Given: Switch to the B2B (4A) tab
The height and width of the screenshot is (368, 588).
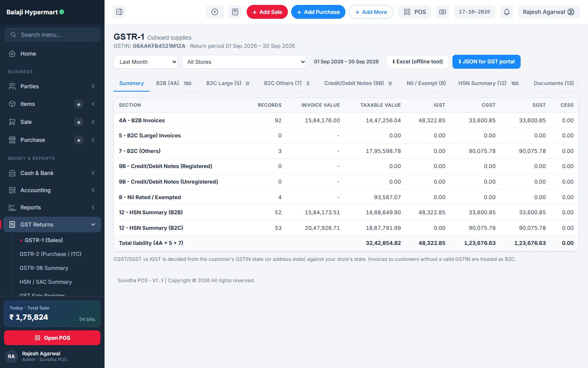Looking at the screenshot, I should point(174,83).
